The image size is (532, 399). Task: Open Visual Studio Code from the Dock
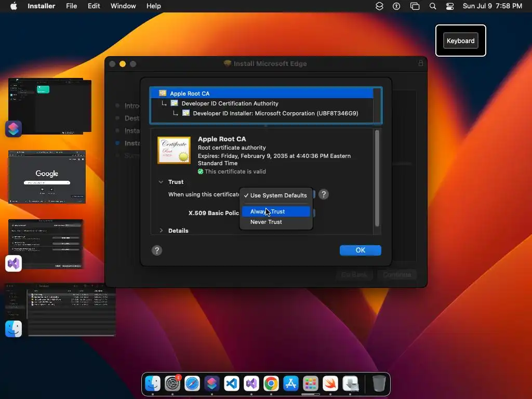pyautogui.click(x=231, y=384)
